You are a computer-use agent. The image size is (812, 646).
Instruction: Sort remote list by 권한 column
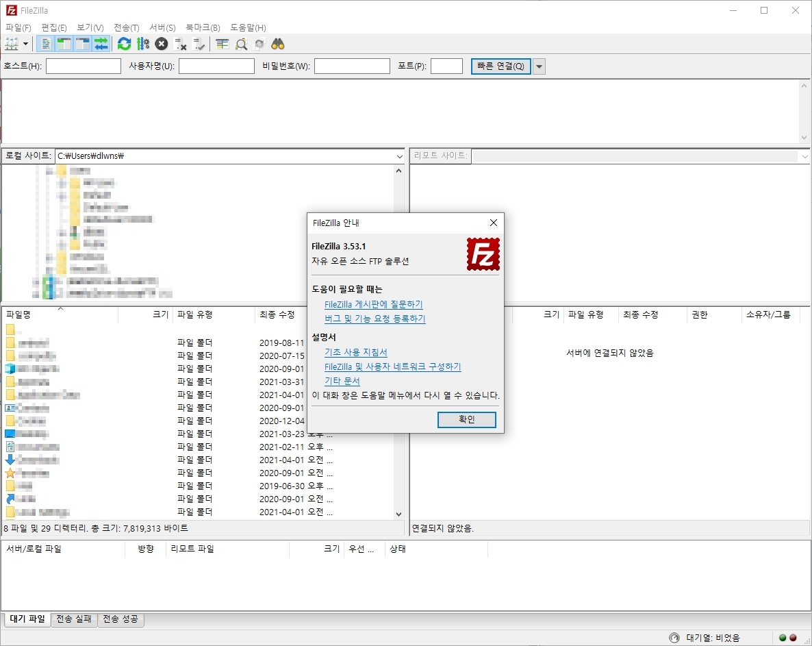[x=715, y=314]
